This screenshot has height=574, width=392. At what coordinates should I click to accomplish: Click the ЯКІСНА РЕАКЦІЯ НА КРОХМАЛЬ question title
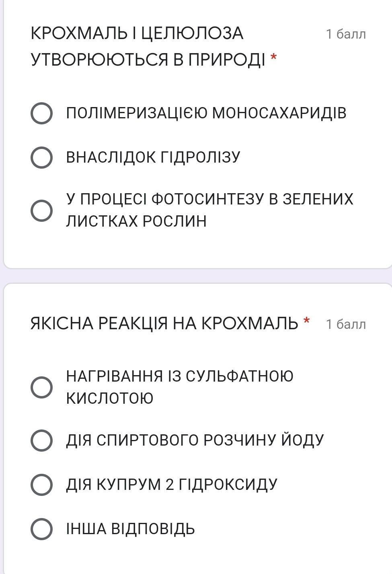[x=164, y=323]
